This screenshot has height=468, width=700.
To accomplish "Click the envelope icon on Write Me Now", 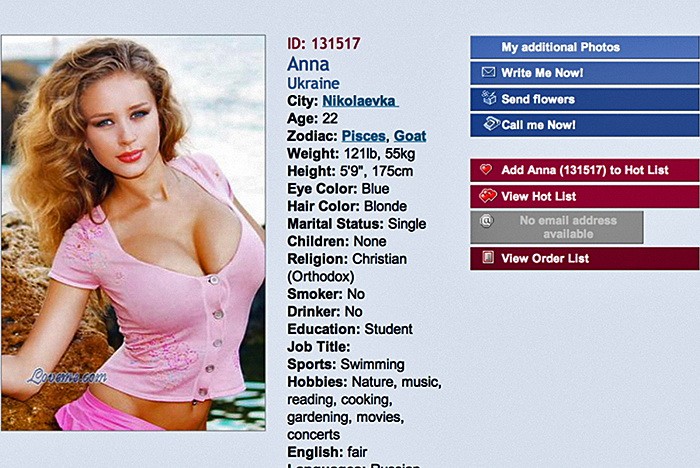I will click(x=488, y=72).
